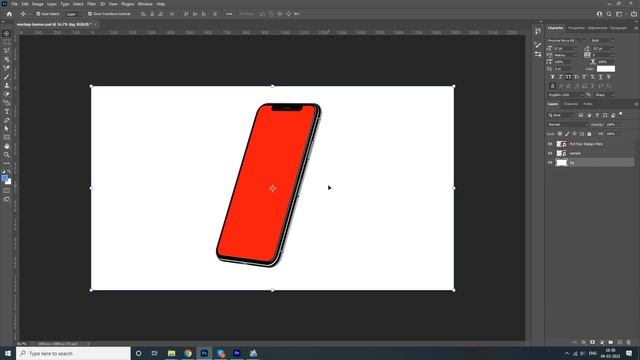The height and width of the screenshot is (360, 640).
Task: Select the Lasso tool
Action: click(7, 51)
